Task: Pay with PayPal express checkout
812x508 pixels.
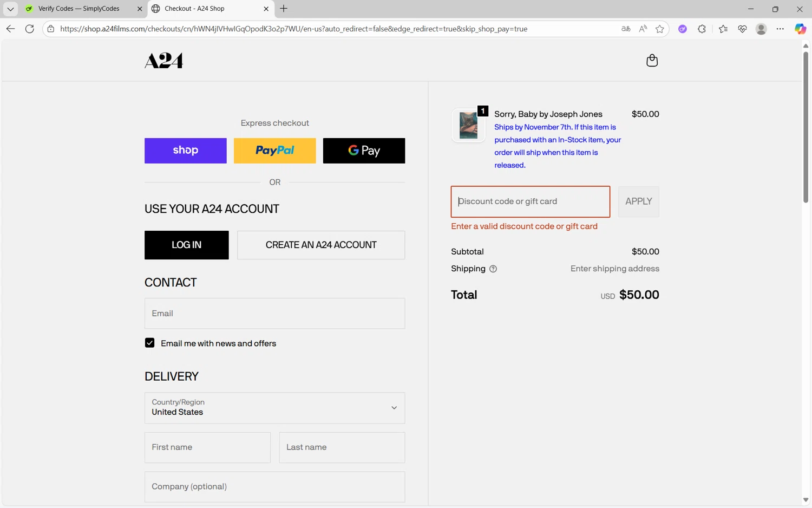Action: [x=274, y=151]
